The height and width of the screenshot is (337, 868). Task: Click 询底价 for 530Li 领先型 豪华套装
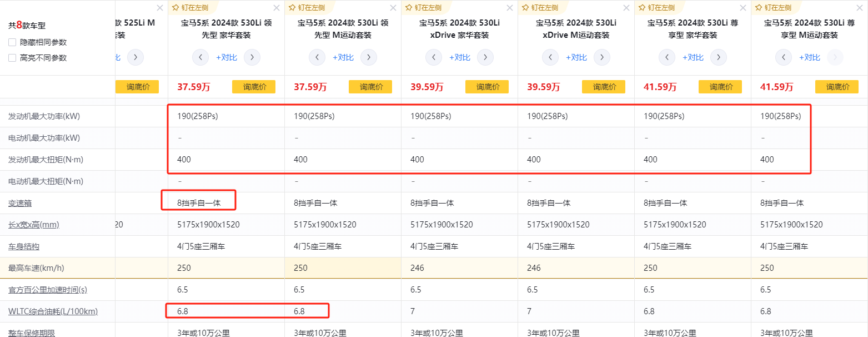(254, 87)
